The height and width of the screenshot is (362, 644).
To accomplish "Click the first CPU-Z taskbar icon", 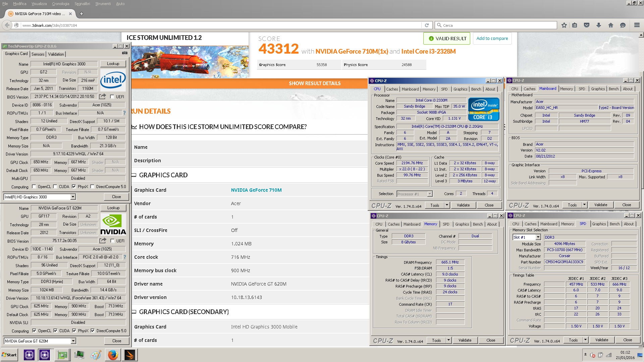I will click(x=29, y=355).
